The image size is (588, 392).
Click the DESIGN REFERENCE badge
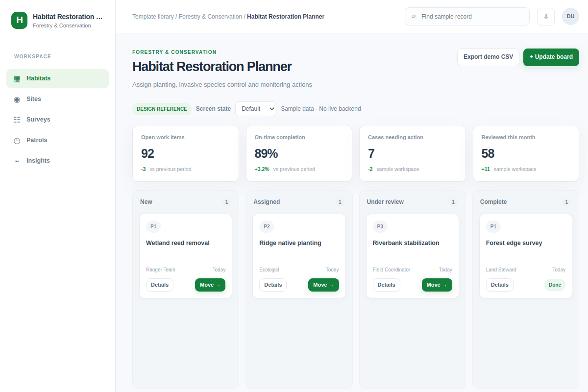click(x=162, y=109)
